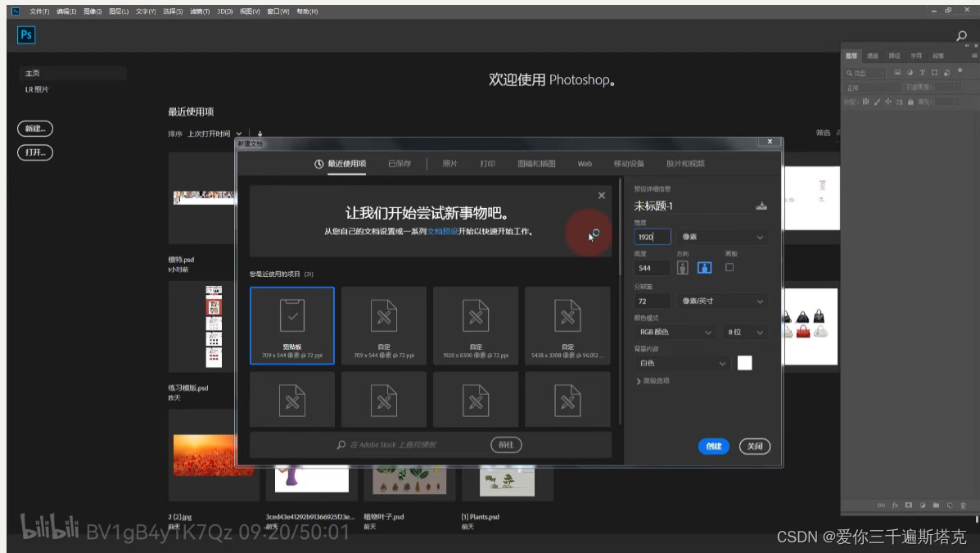Select landscape orientation icon
The height and width of the screenshot is (553, 980).
(x=704, y=268)
